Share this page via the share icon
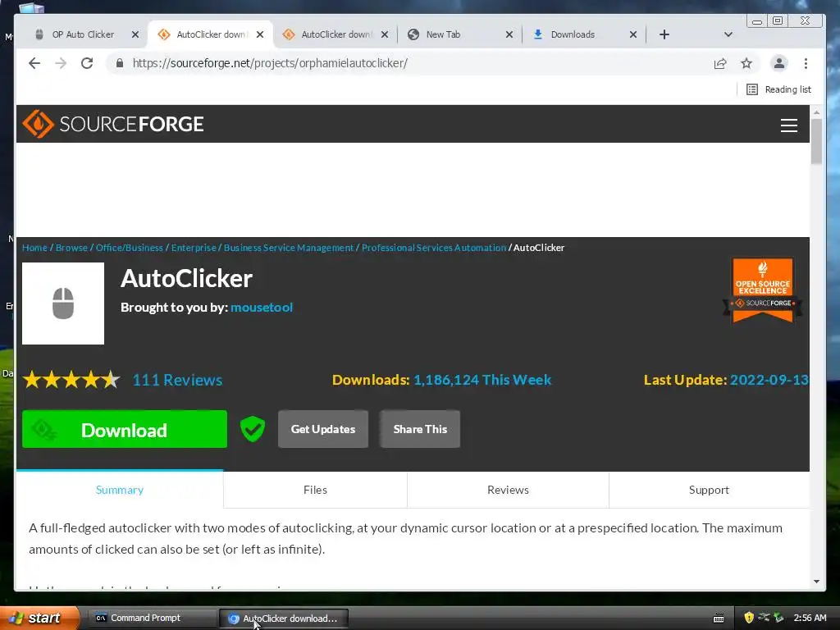840x630 pixels. point(720,63)
